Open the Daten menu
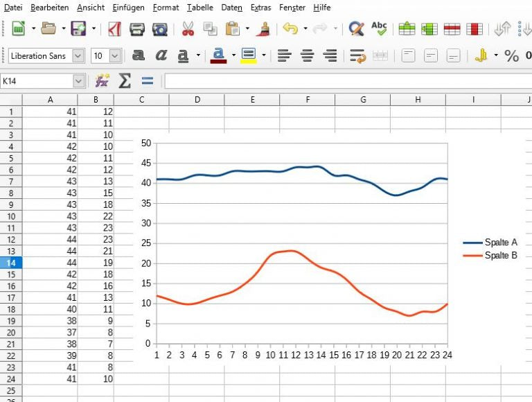 (x=232, y=8)
